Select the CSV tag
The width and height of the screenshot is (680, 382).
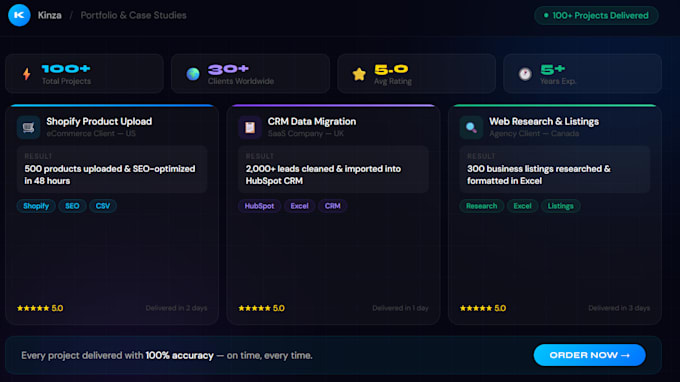click(x=103, y=206)
